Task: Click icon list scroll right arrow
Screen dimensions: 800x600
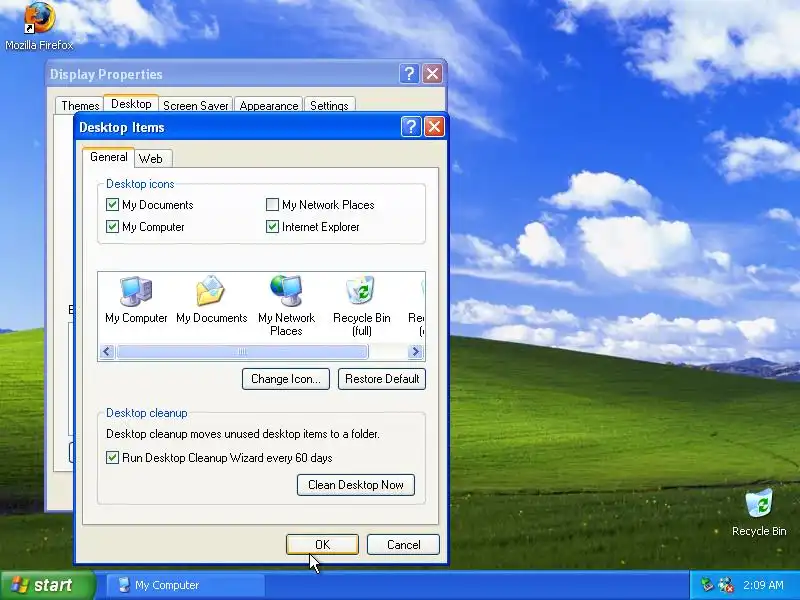Action: click(415, 352)
